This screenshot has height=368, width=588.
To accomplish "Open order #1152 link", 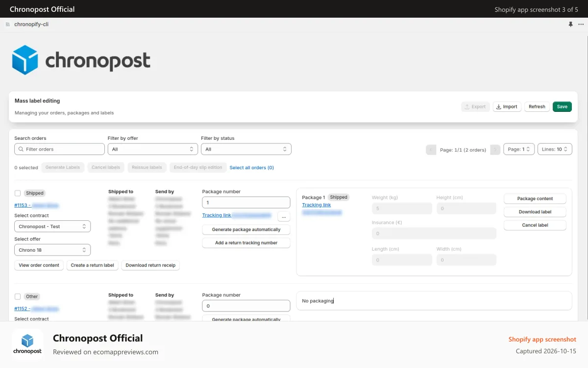I will pos(37,309).
